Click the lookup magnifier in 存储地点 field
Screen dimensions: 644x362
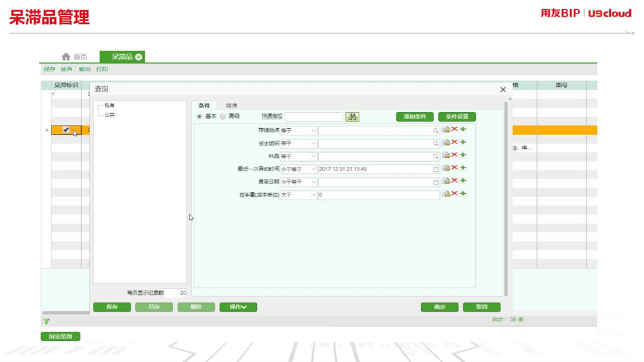coord(435,131)
